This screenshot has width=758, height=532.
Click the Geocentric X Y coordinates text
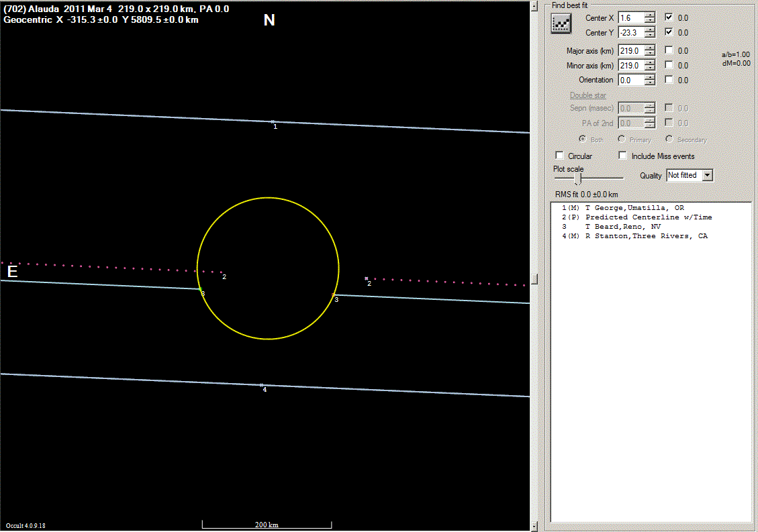coord(101,20)
